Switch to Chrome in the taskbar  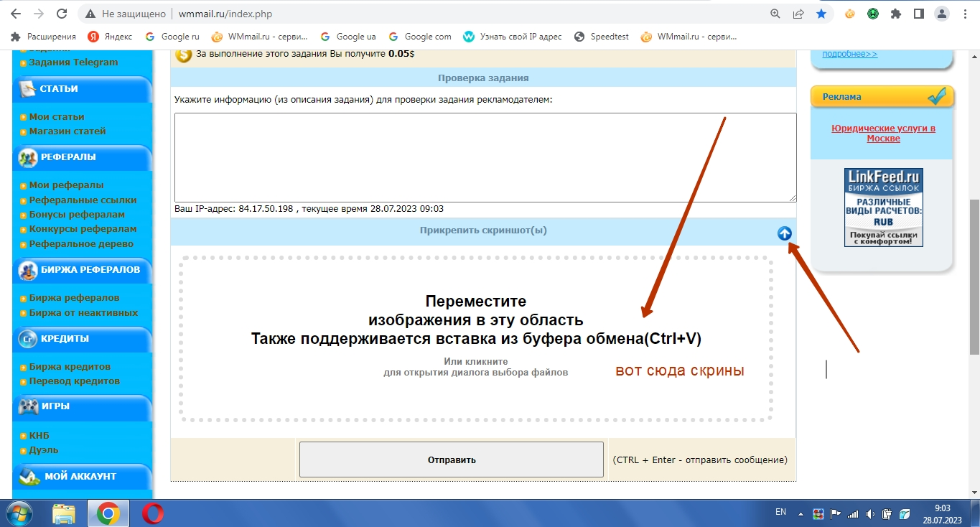click(108, 513)
